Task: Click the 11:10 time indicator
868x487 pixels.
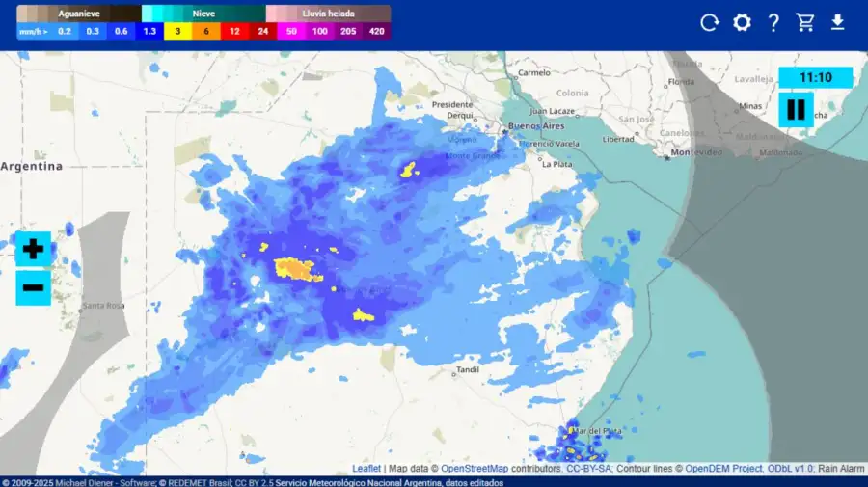Action: click(x=815, y=77)
